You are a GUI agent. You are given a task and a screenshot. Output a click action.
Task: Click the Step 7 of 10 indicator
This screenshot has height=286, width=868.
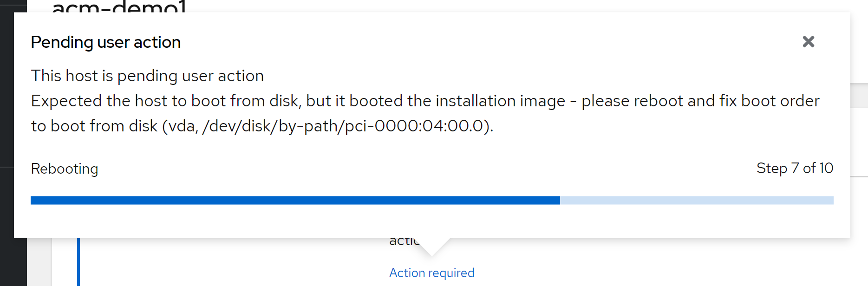794,168
